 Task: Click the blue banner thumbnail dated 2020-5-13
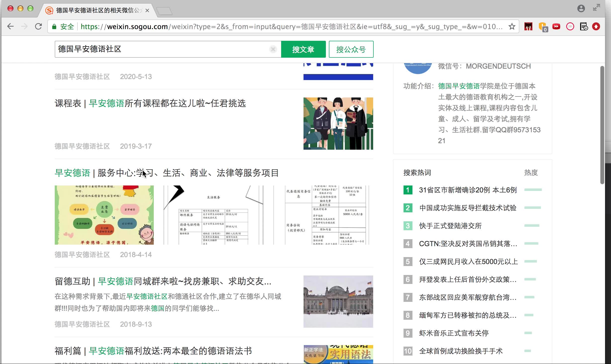click(338, 72)
